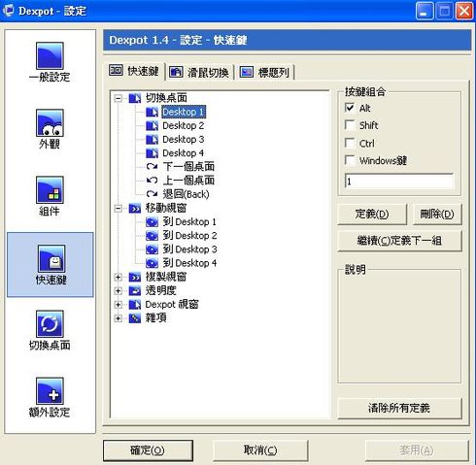
Task: Click the icon beside 到 Desktop 3
Action: (x=152, y=249)
